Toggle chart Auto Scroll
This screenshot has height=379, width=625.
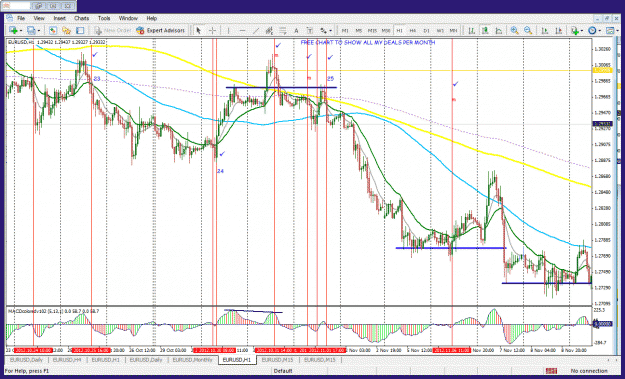pos(545,30)
